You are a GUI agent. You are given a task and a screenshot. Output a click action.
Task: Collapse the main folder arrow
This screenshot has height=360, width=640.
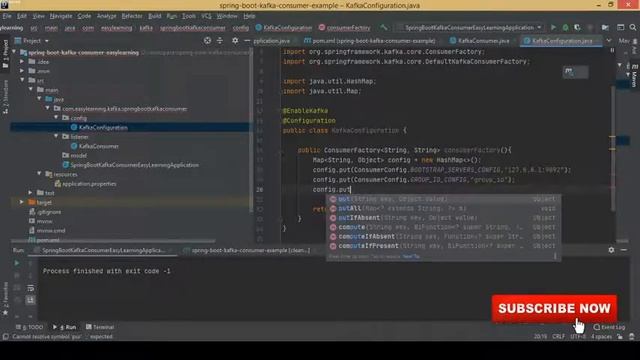31,90
